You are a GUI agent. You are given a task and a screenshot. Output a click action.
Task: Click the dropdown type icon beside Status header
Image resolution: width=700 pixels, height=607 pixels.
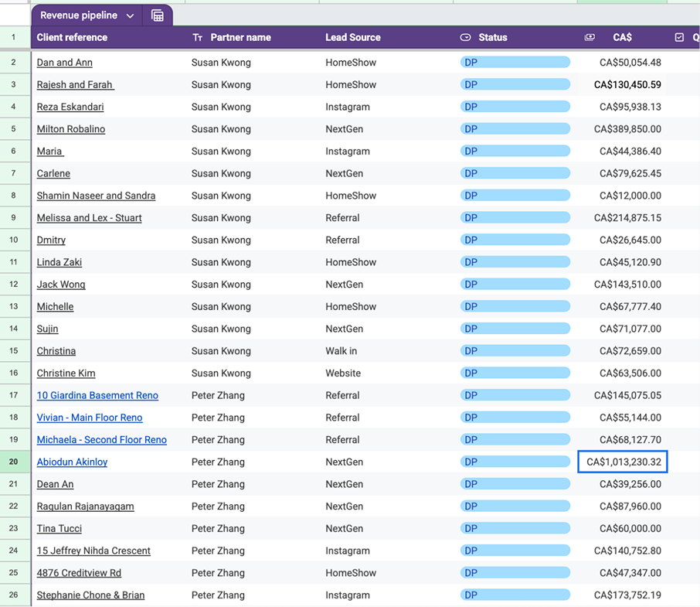point(465,38)
